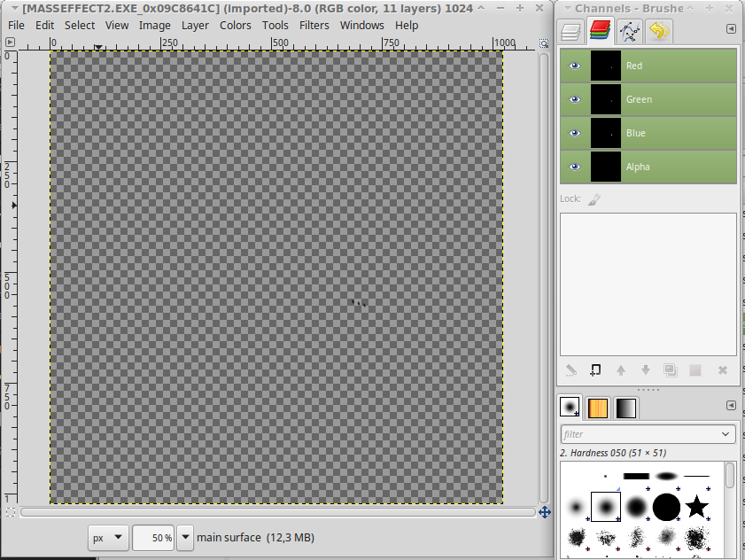Select the softest round brush
Viewport: 745px width, 560px height.
(x=576, y=507)
